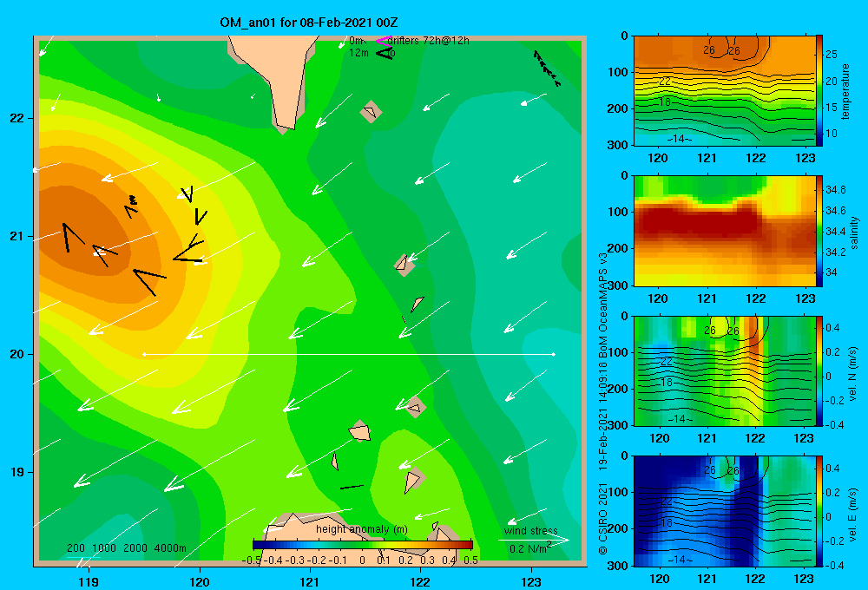Click the temperature color bar

(819, 91)
